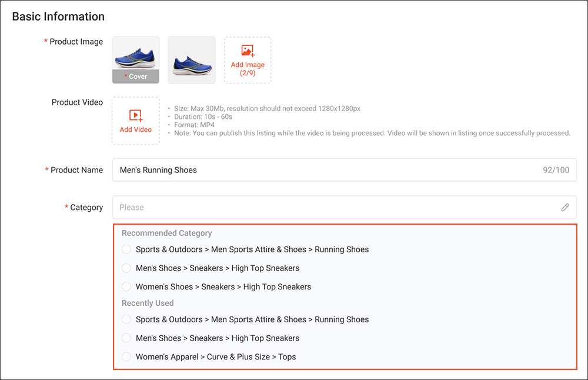Select recommended Sports & Outdoors Running Shoes category

pyautogui.click(x=126, y=249)
